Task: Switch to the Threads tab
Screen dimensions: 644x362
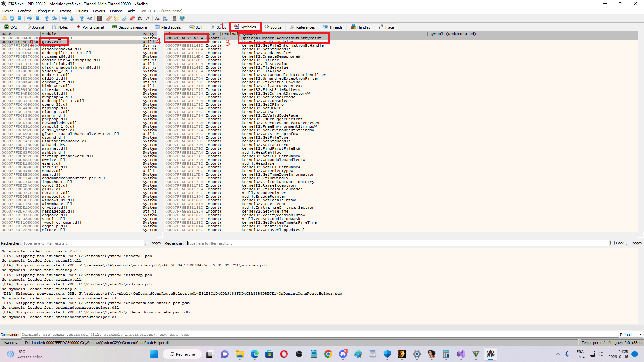Action: coord(333,27)
